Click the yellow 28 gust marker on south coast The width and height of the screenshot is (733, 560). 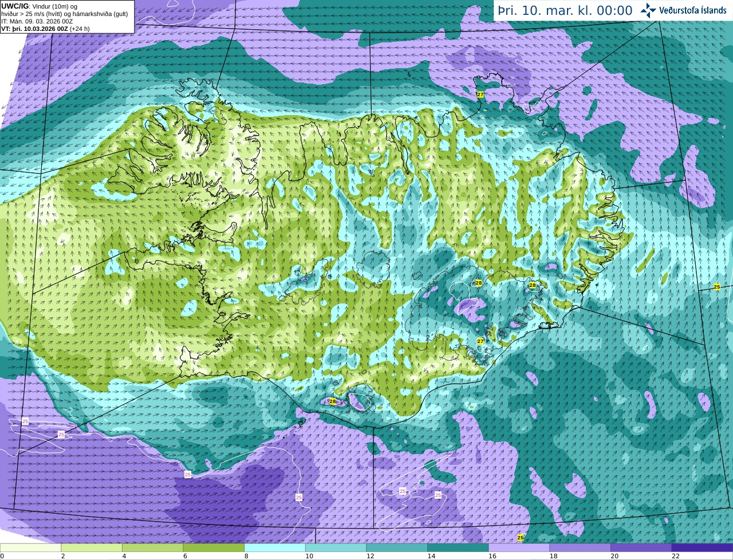(x=333, y=402)
